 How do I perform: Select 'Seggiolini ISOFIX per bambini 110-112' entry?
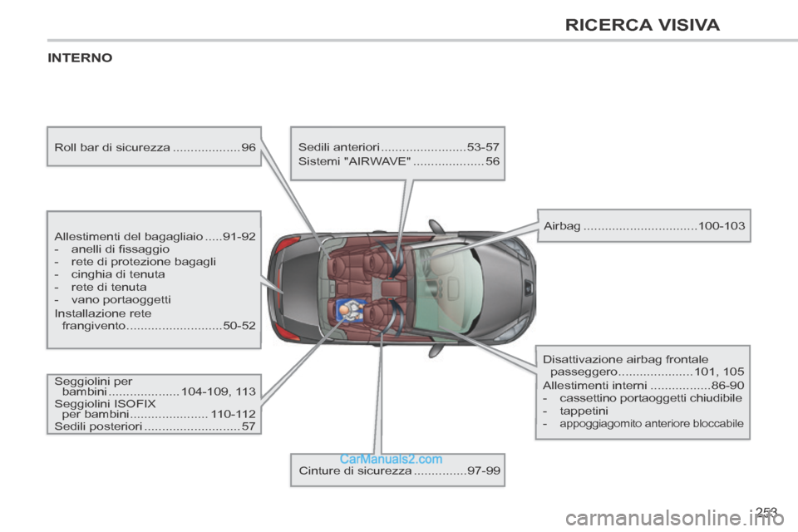click(155, 409)
